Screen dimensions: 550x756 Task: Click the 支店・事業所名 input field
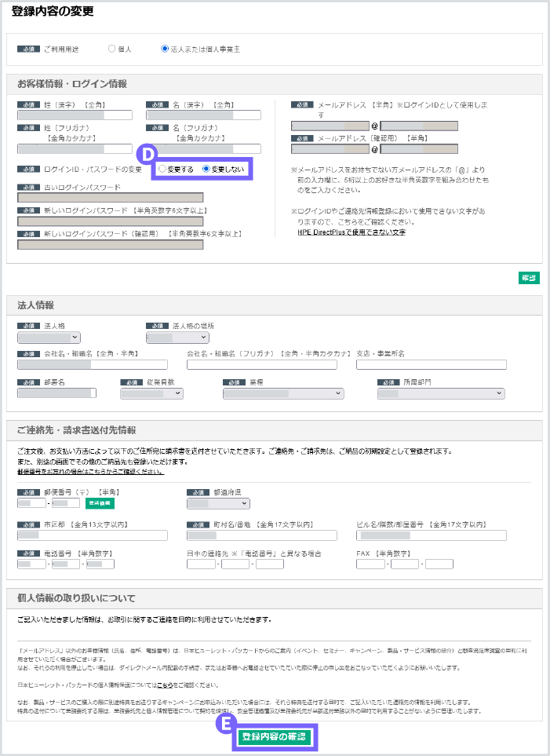pos(432,364)
